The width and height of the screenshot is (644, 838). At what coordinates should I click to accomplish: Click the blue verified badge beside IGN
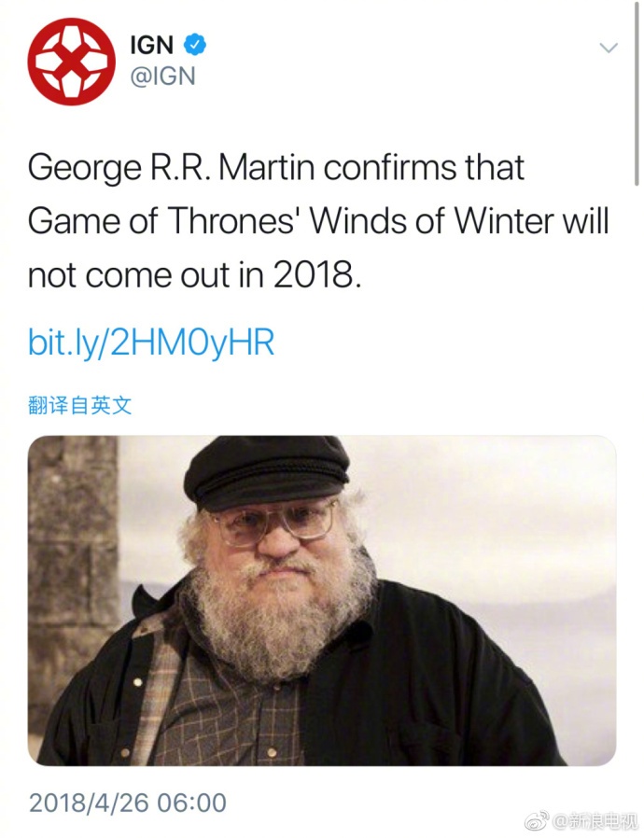click(194, 45)
